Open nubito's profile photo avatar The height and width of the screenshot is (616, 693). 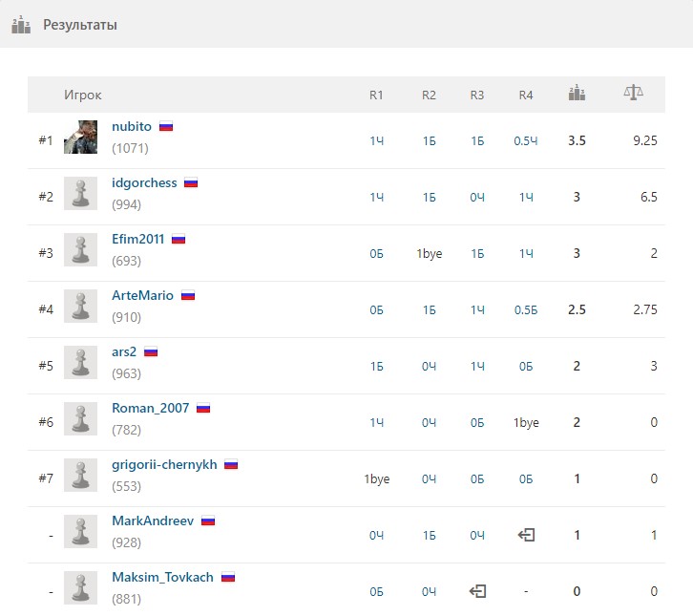pos(80,138)
